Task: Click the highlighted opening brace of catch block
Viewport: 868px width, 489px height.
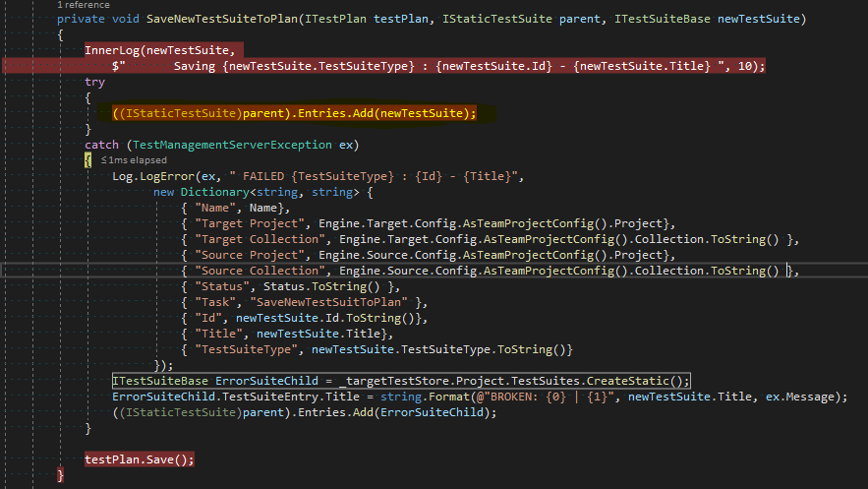Action: [x=87, y=160]
